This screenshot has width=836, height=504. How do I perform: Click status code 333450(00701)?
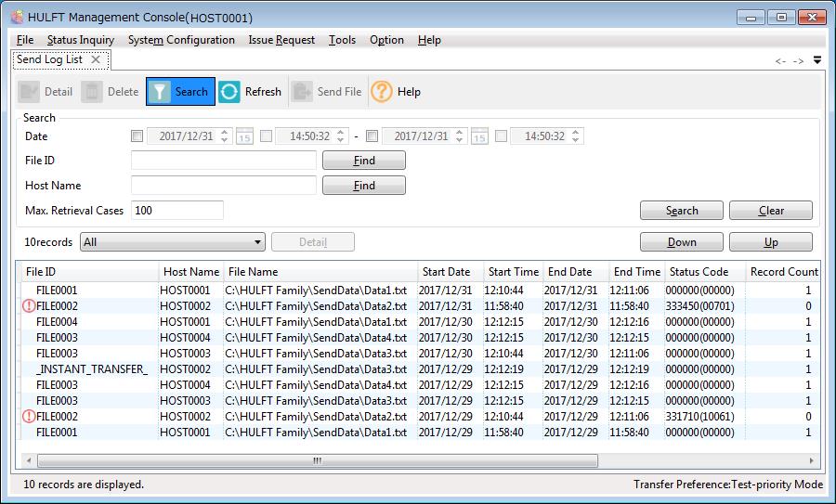coord(699,306)
